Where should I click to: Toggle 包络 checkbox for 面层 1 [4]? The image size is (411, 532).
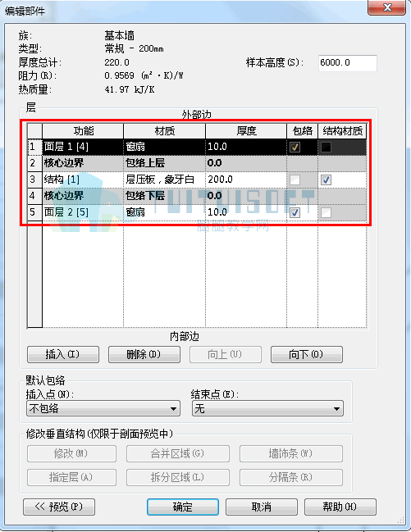pos(295,147)
